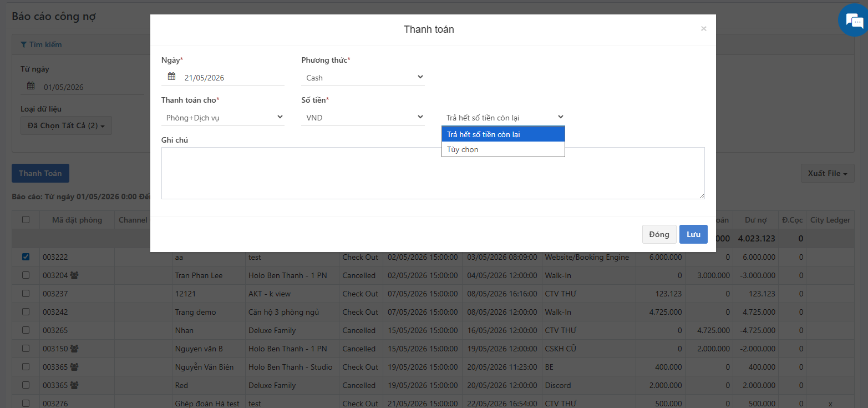
Task: Click source Website/Booking Engine
Action: [587, 257]
